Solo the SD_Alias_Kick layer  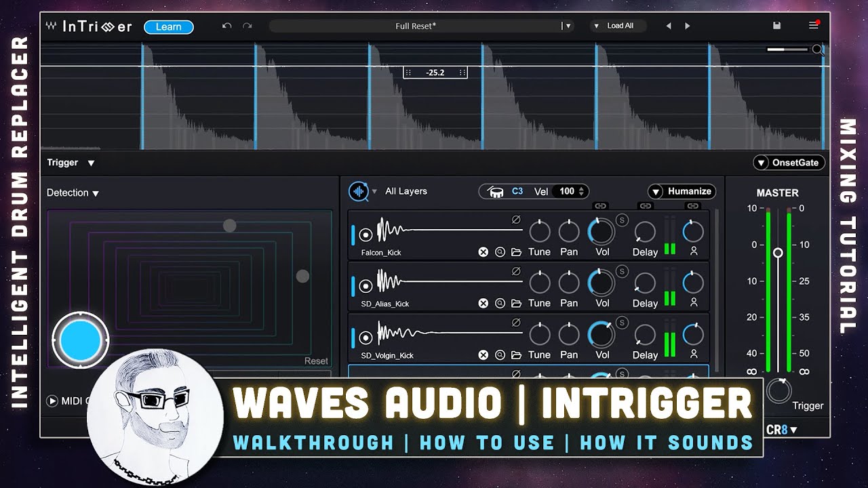(x=622, y=271)
